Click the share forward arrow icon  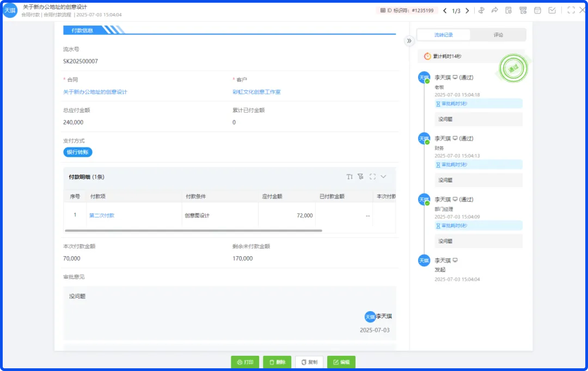495,10
